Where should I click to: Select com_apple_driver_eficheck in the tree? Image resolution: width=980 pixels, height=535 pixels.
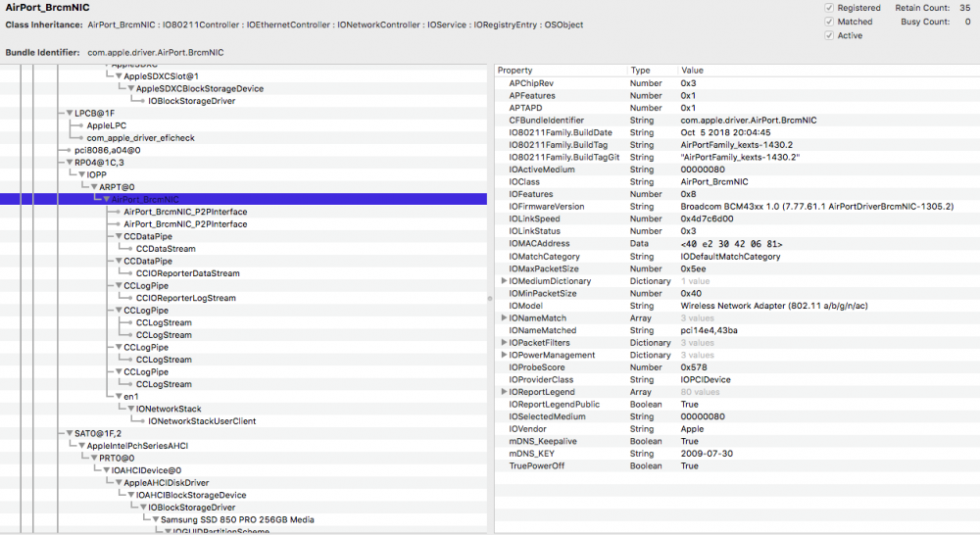[140, 137]
